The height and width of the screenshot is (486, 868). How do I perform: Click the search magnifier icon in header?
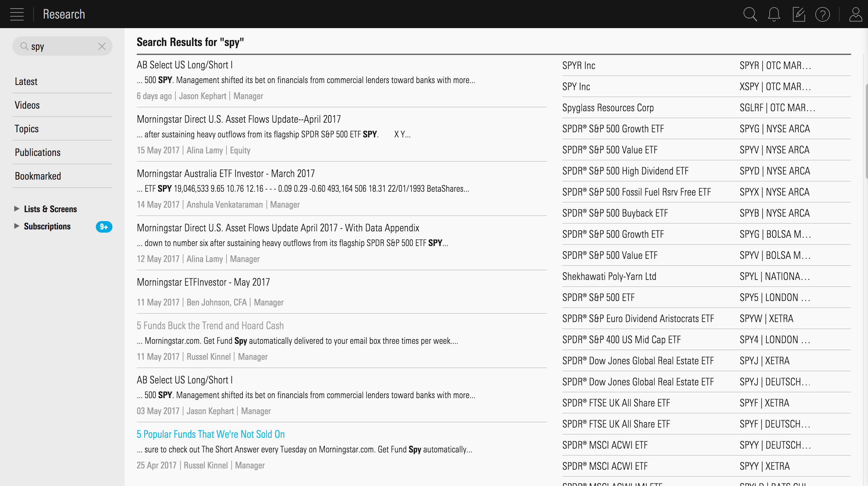point(750,14)
